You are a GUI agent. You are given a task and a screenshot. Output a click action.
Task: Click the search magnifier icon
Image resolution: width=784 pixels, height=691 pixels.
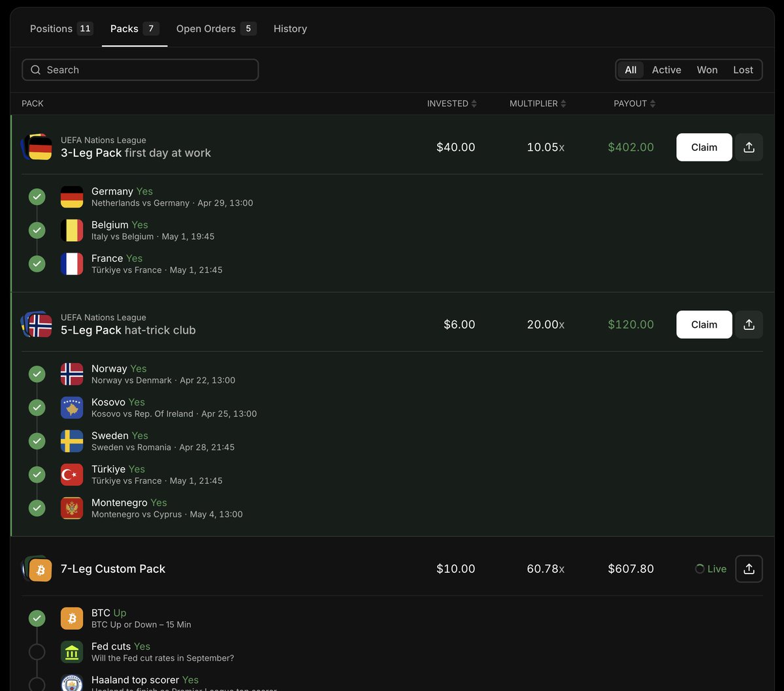36,70
